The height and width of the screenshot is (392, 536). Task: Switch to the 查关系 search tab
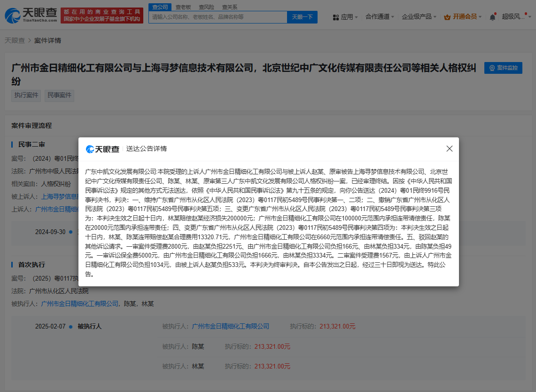point(230,7)
